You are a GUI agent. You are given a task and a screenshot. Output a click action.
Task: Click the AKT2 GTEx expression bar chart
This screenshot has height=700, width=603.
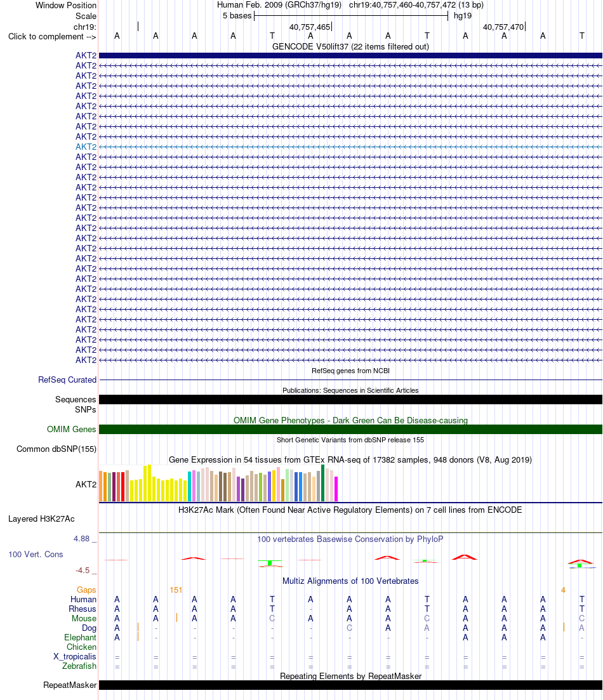click(x=218, y=483)
